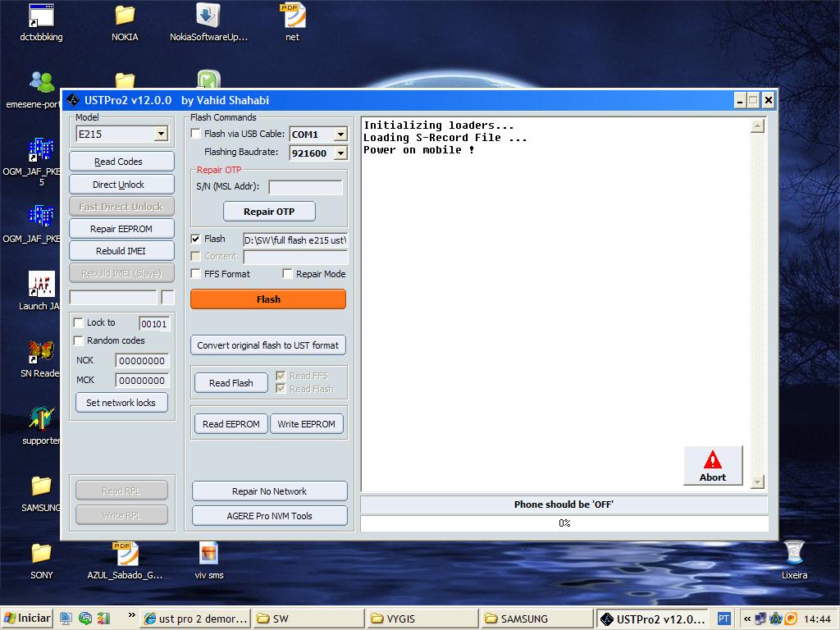Click the Direct Unlock button
This screenshot has height=630, width=840.
121,185
